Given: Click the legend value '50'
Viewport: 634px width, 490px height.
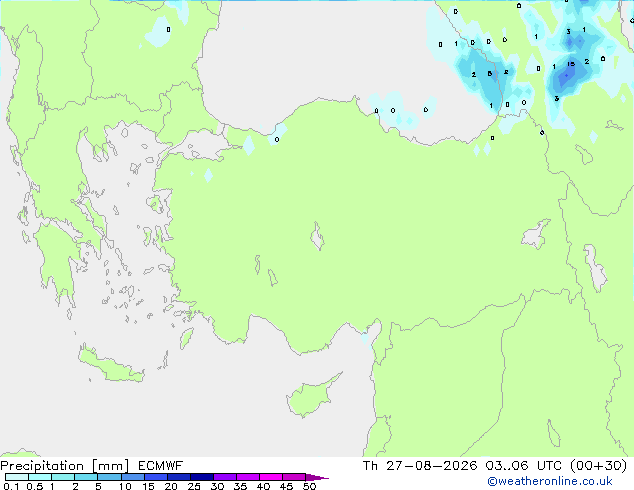Looking at the screenshot, I should point(309,486).
